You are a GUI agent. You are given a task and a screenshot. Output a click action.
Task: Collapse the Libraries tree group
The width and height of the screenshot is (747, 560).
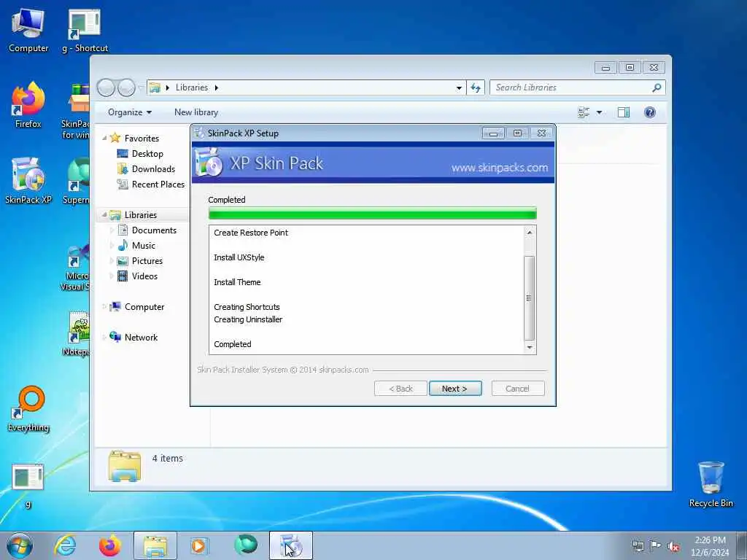(x=104, y=215)
